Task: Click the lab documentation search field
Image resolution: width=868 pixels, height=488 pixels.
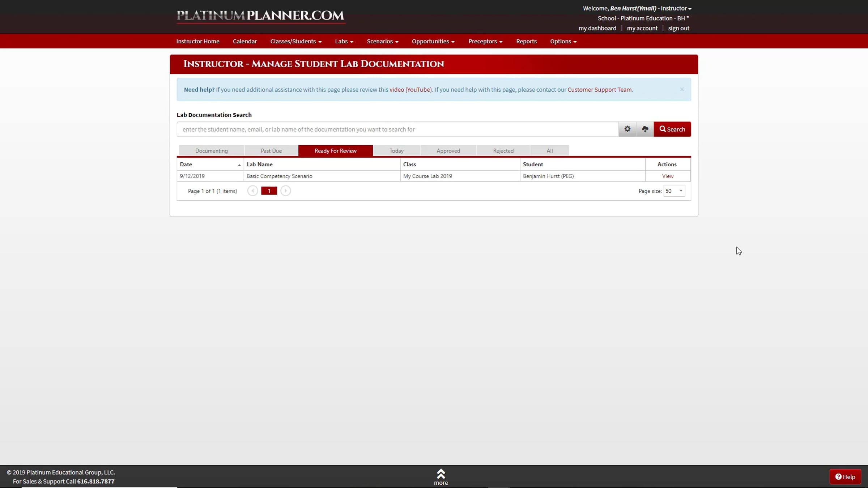Action: coord(397,129)
